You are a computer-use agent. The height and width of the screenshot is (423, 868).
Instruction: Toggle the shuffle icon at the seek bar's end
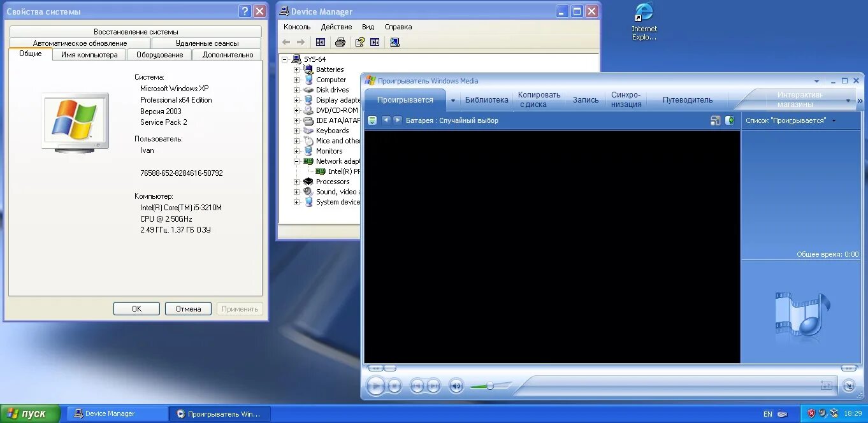point(826,385)
